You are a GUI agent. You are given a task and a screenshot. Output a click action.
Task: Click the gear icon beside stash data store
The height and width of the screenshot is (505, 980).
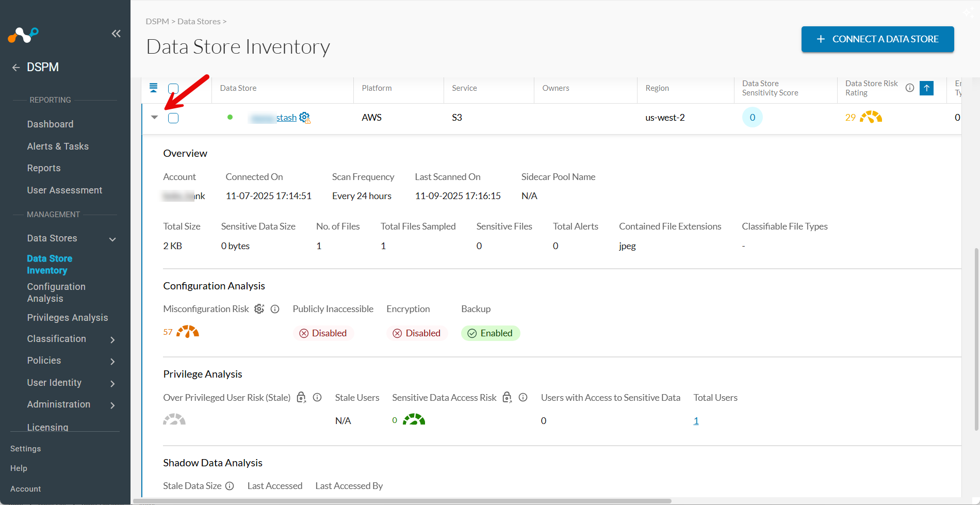(305, 118)
